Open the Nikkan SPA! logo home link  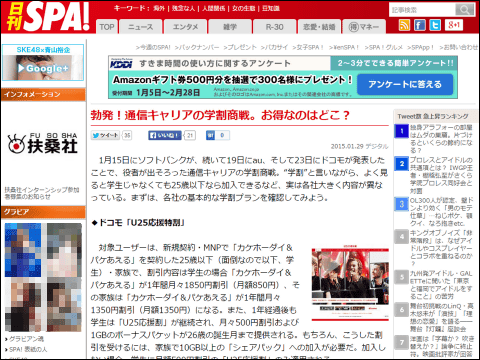pyautogui.click(x=48, y=17)
